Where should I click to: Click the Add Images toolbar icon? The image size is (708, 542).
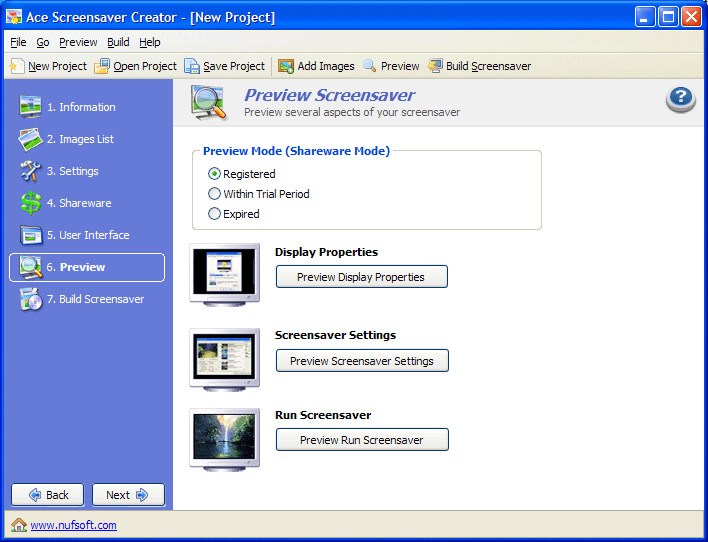point(286,66)
